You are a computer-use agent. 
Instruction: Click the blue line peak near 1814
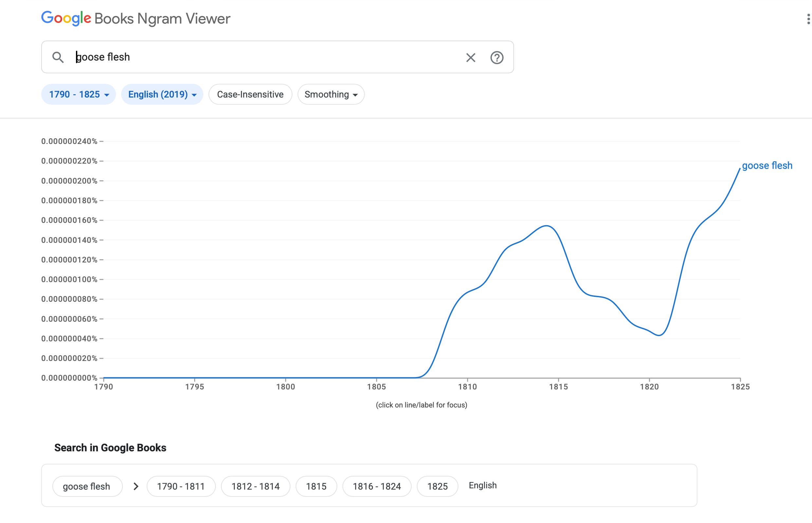point(546,226)
